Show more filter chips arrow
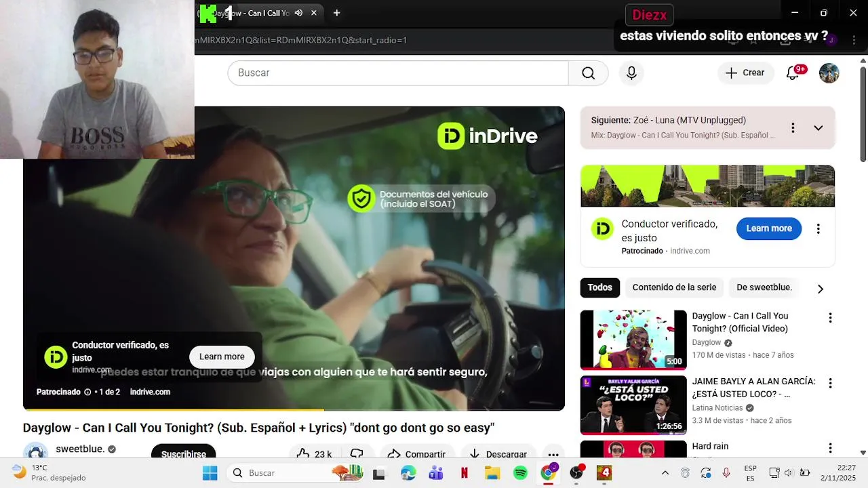 [820, 289]
